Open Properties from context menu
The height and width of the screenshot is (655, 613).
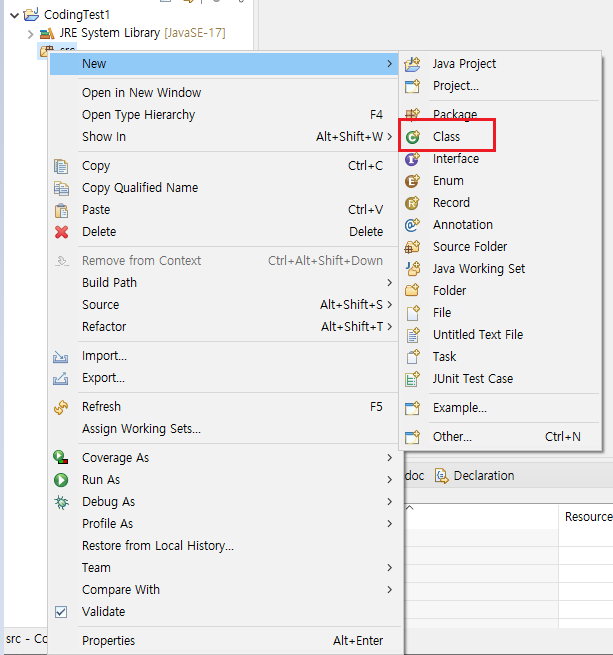224,641
